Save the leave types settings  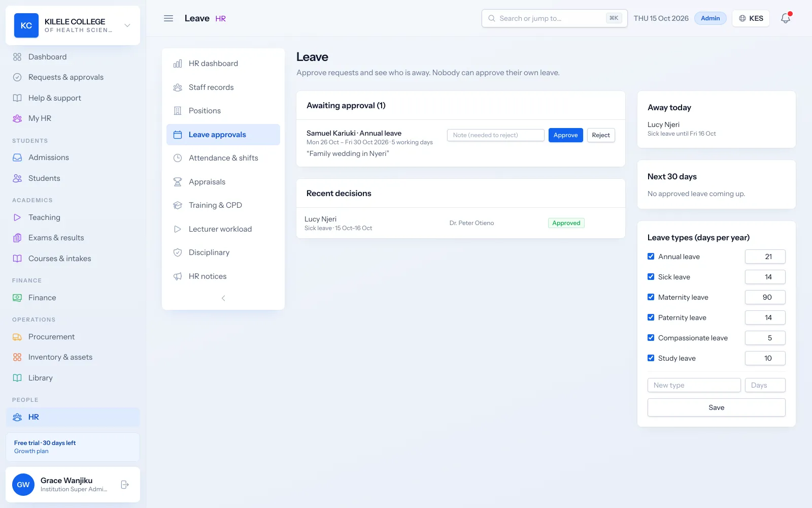716,407
